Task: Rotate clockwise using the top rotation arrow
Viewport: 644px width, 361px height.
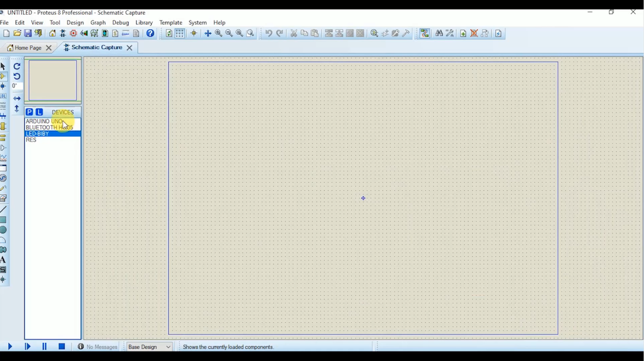Action: coord(17,66)
